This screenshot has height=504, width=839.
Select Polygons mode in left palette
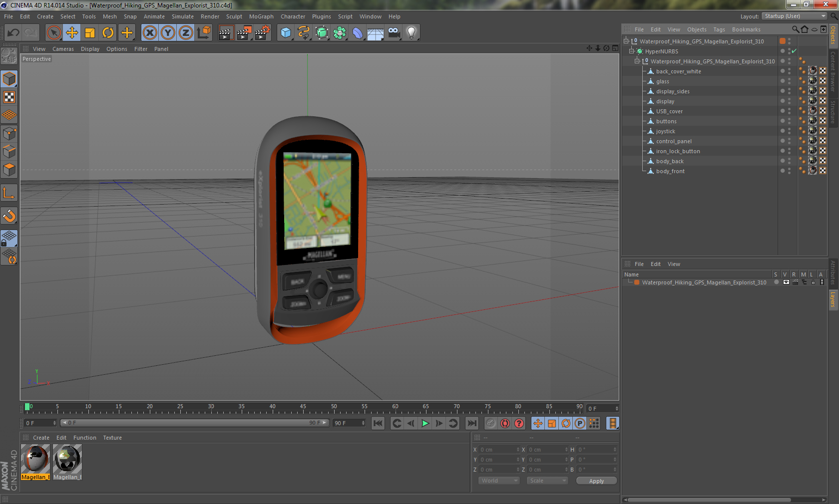pos(9,170)
